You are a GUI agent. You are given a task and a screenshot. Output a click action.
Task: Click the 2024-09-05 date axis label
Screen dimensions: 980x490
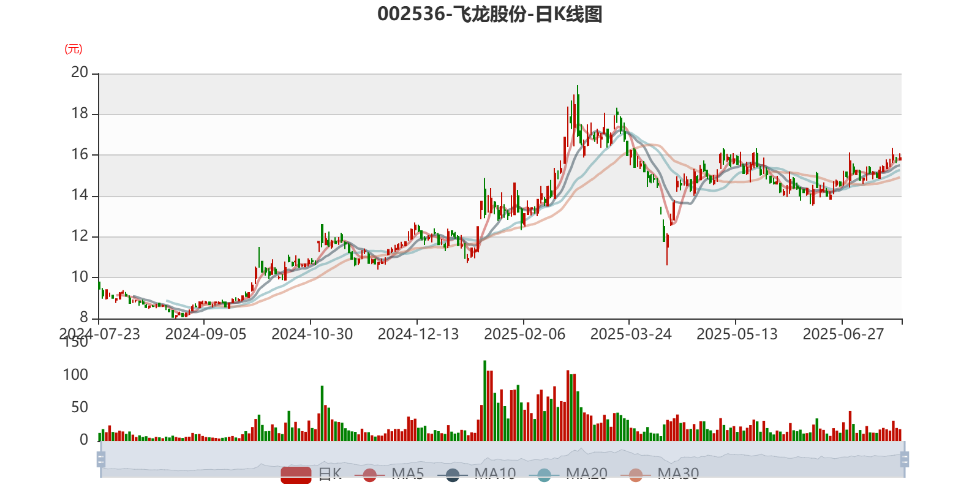coord(206,334)
